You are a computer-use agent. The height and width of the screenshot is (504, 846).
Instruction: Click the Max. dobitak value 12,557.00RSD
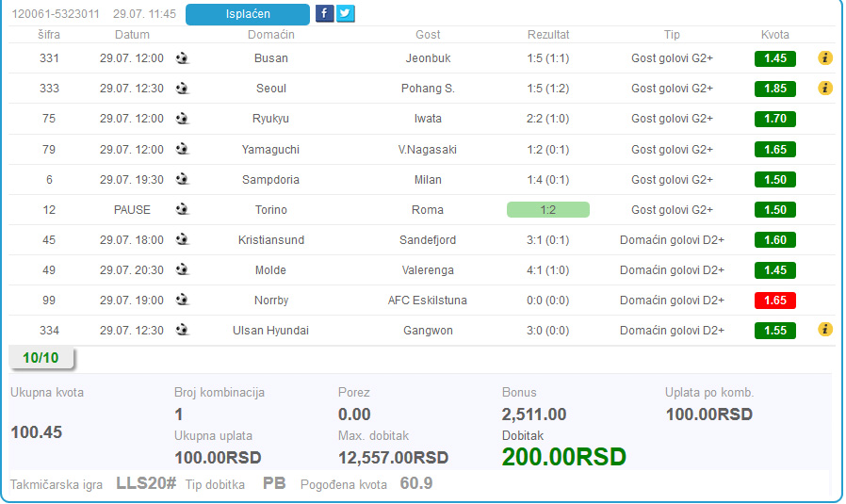pos(394,458)
